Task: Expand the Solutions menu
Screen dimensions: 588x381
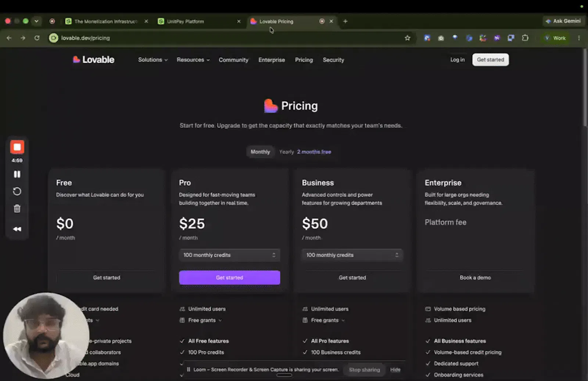Action: tap(153, 60)
